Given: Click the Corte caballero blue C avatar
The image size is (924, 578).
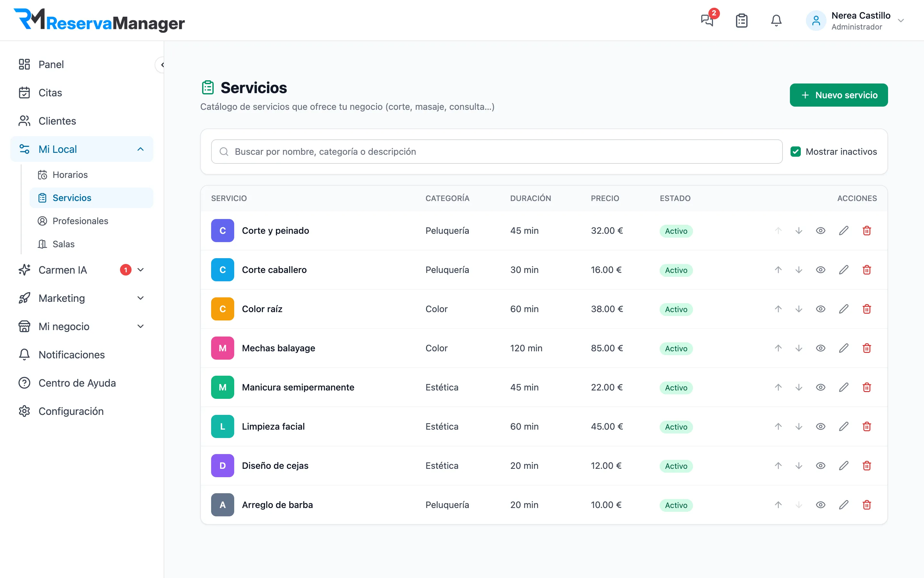Looking at the screenshot, I should [223, 270].
